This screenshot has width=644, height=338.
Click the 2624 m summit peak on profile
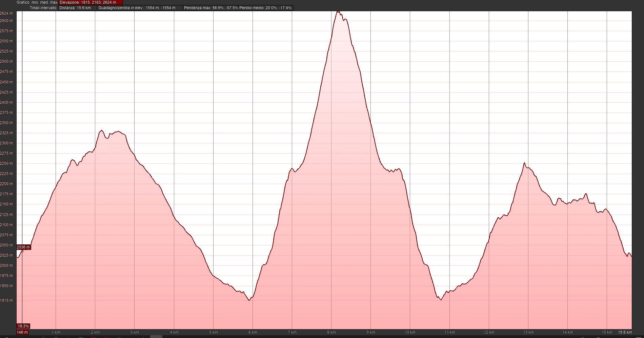coord(338,12)
